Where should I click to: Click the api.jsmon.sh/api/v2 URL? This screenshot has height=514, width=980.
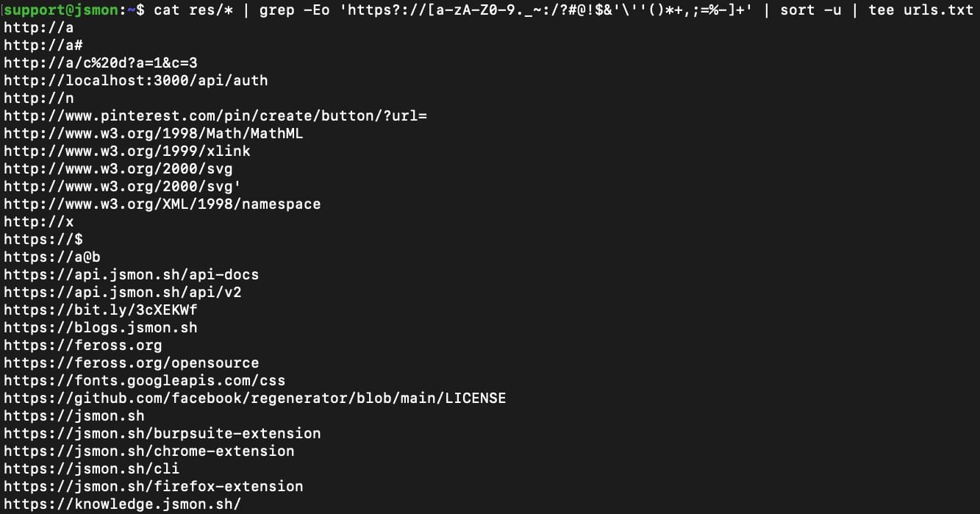(123, 293)
